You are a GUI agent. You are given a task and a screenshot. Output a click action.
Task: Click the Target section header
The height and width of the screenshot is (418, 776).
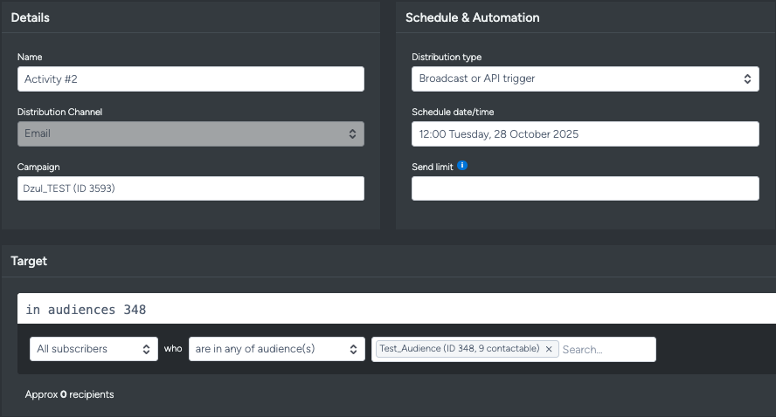pyautogui.click(x=29, y=261)
